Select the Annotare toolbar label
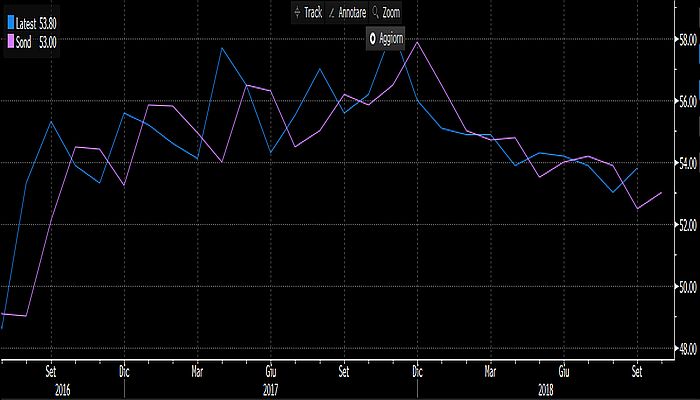The width and height of the screenshot is (700, 400). 351,13
